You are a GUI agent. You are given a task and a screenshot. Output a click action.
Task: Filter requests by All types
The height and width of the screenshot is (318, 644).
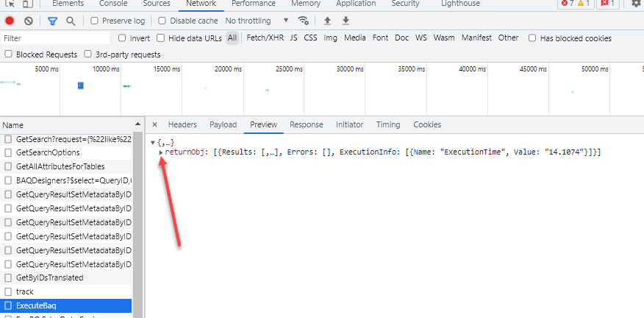point(232,38)
